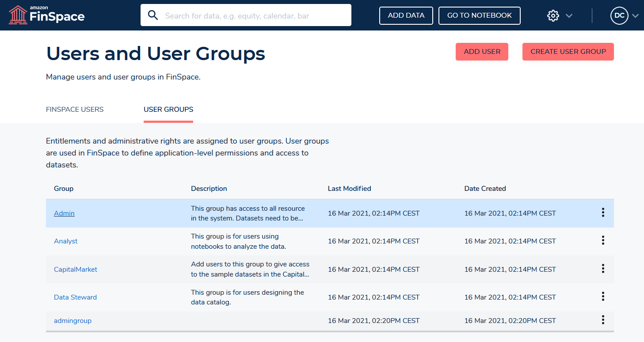
Task: Click the CapitalMarket row Last Modified date
Action: pyautogui.click(x=374, y=270)
